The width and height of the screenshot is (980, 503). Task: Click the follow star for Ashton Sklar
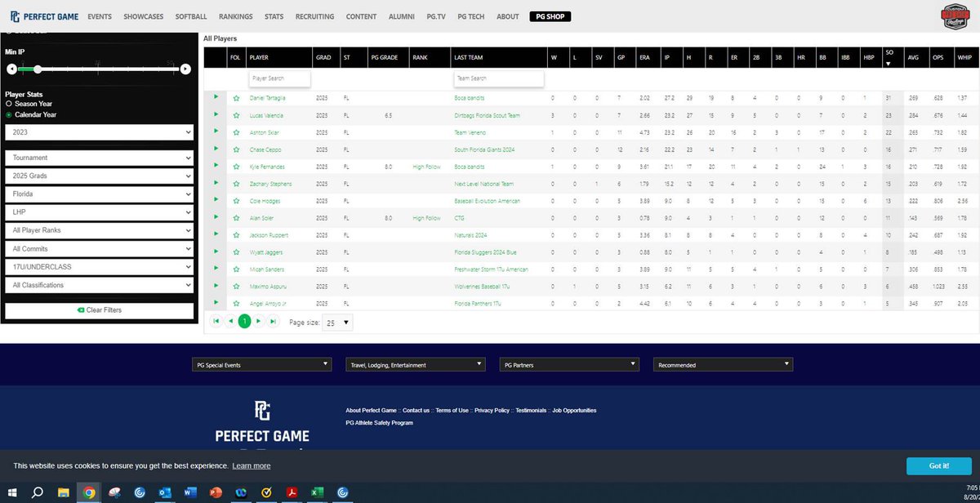click(236, 132)
